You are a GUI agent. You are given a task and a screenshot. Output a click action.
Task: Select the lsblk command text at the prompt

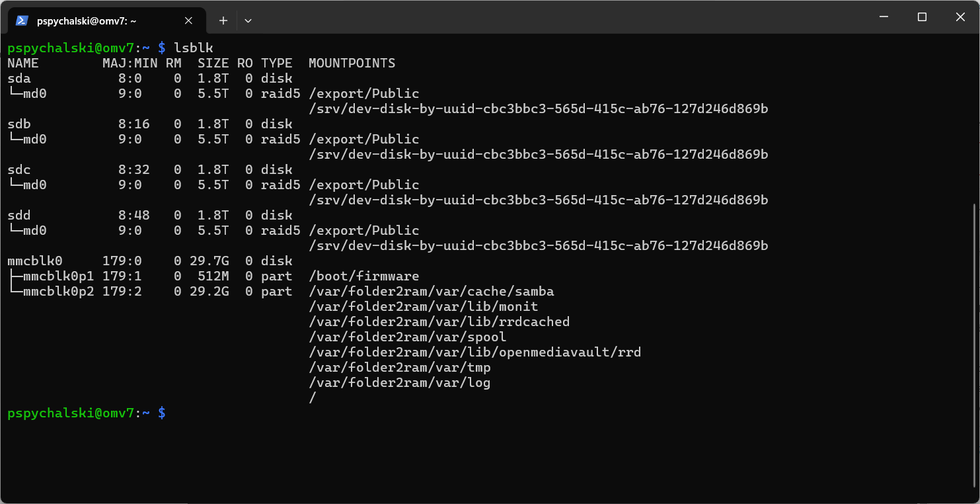point(194,48)
